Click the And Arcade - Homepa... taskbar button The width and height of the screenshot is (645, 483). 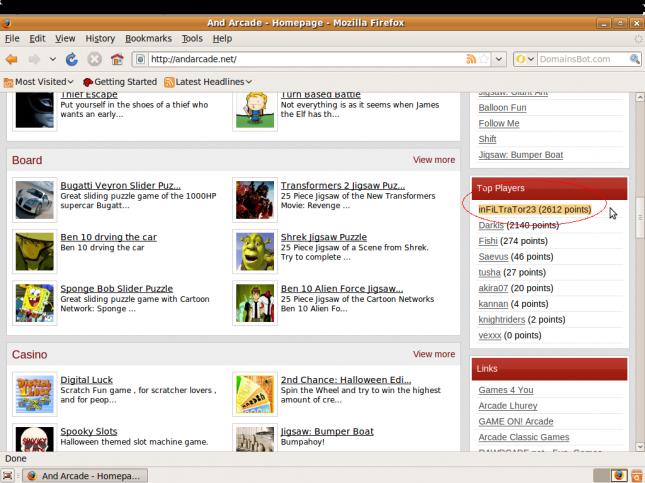pos(85,476)
